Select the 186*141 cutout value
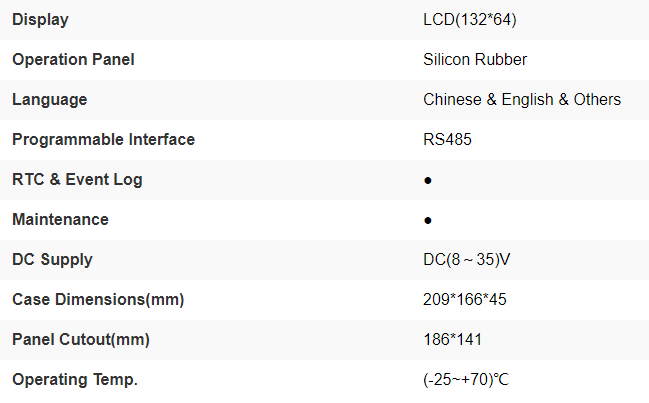This screenshot has height=403, width=649. tap(452, 340)
